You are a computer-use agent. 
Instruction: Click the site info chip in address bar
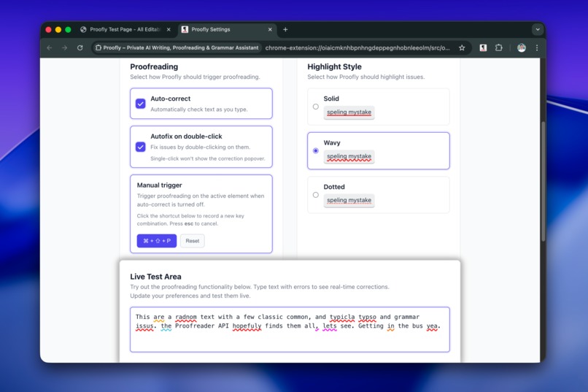(177, 48)
